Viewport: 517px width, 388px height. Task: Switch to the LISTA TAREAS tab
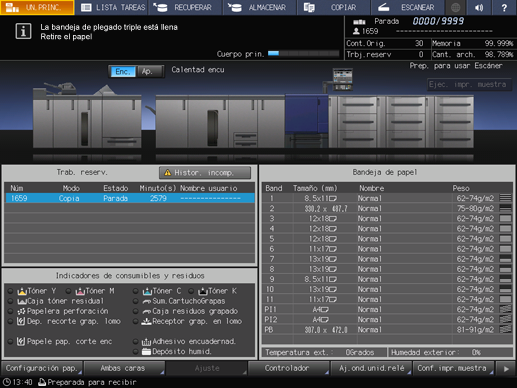[113, 7]
